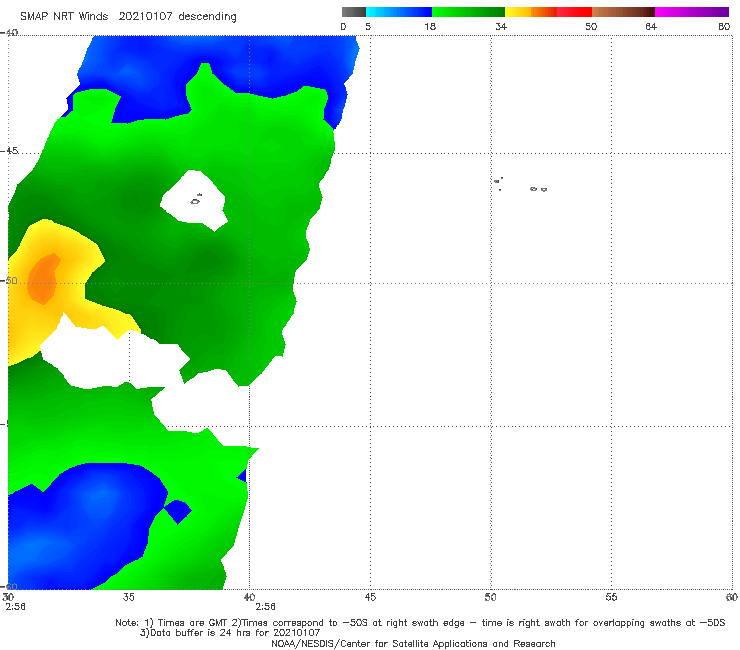Click the swath time '2:56' under longitude 40
This screenshot has width=740, height=650.
point(265,607)
